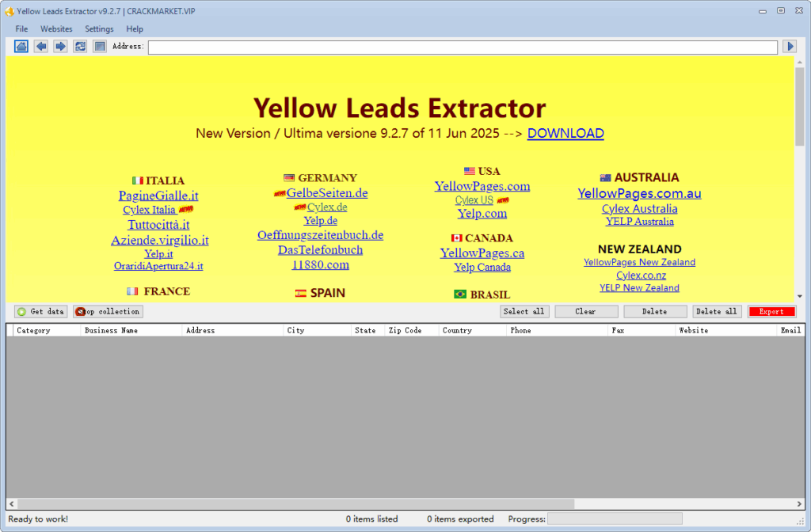Open the Websites menu
This screenshot has height=532, width=811.
[x=56, y=29]
